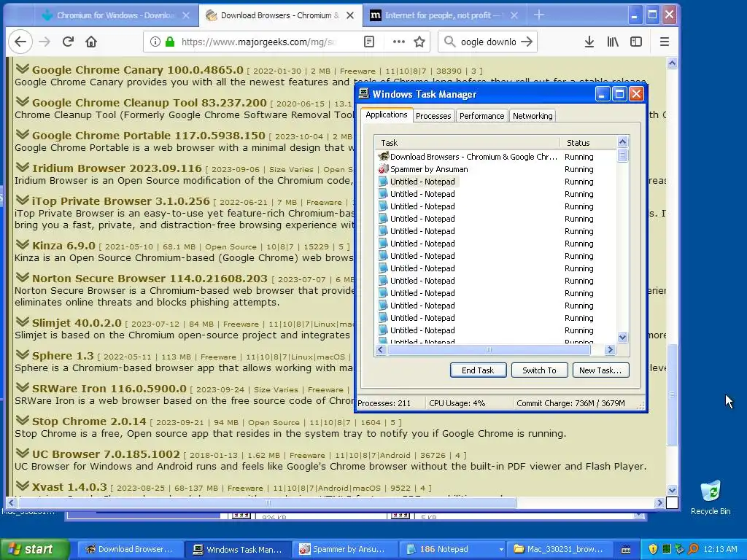The height and width of the screenshot is (560, 747).
Task: Open the Networking tab in Task Manager
Action: pos(533,116)
